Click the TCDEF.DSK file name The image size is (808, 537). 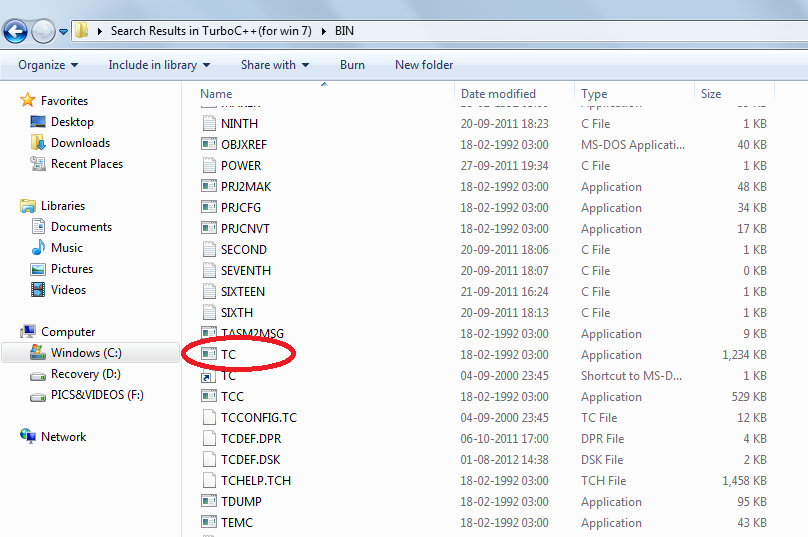click(250, 460)
